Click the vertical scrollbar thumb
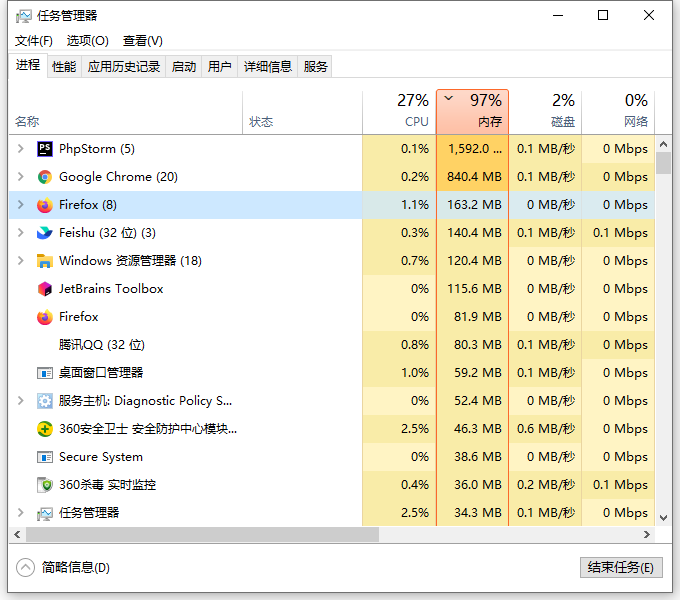This screenshot has height=600, width=680. pos(663,163)
